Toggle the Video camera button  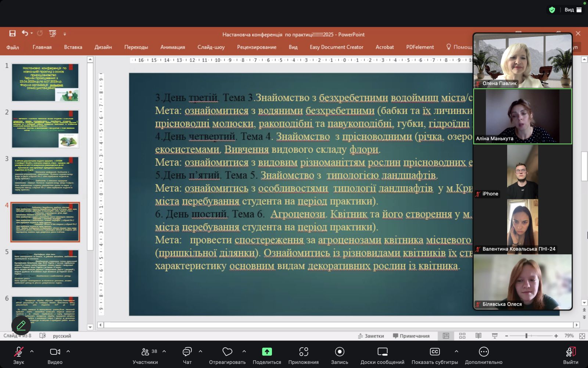(55, 352)
